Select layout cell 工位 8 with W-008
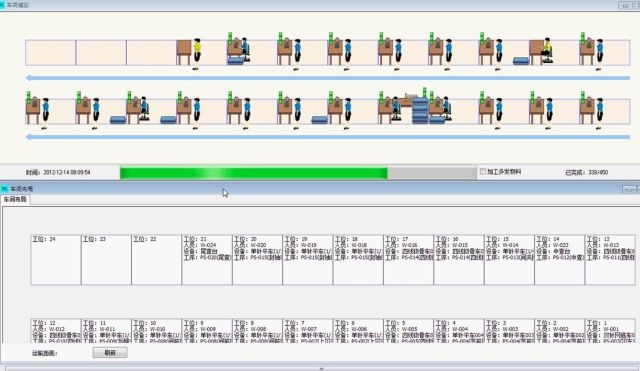The height and width of the screenshot is (371, 640). tap(258, 331)
